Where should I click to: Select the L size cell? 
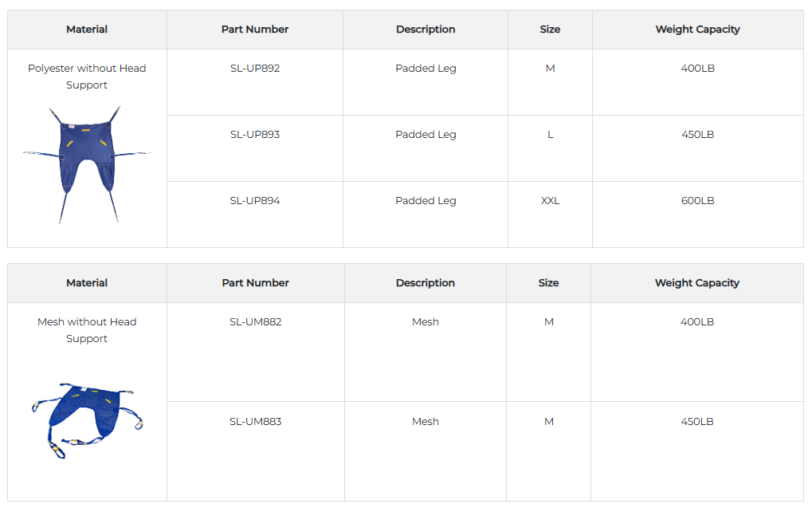pyautogui.click(x=550, y=135)
